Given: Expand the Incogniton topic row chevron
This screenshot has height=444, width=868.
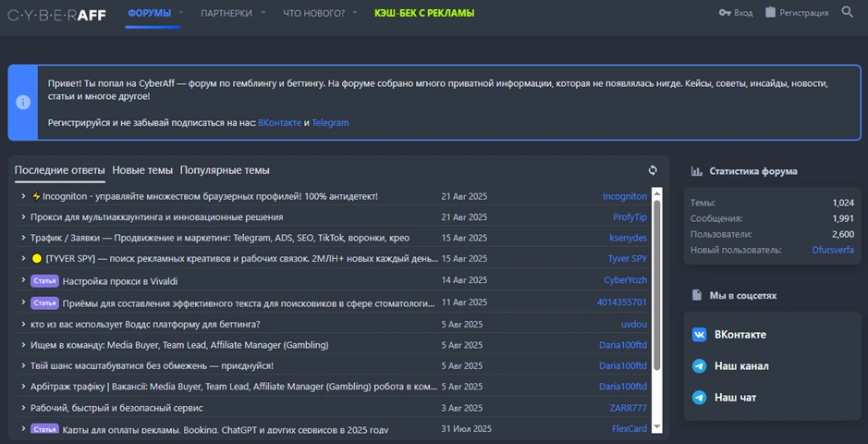Looking at the screenshot, I should 23,196.
